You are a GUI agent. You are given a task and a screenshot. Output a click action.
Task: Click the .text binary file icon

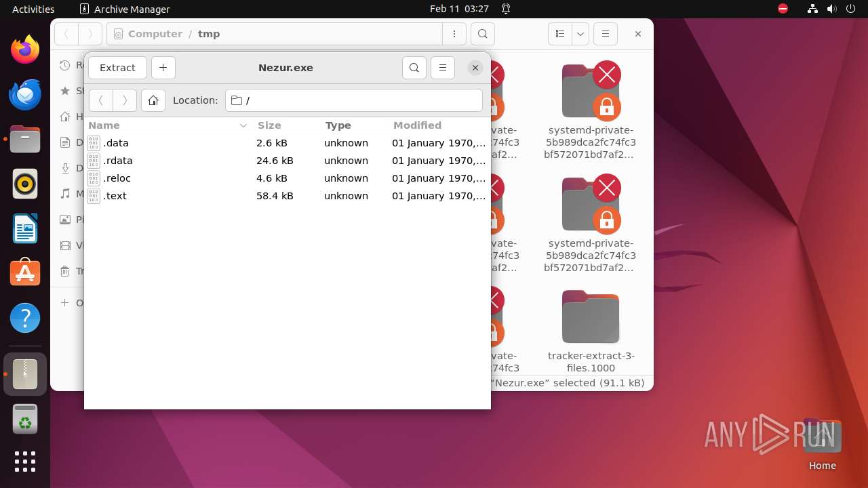click(x=94, y=196)
